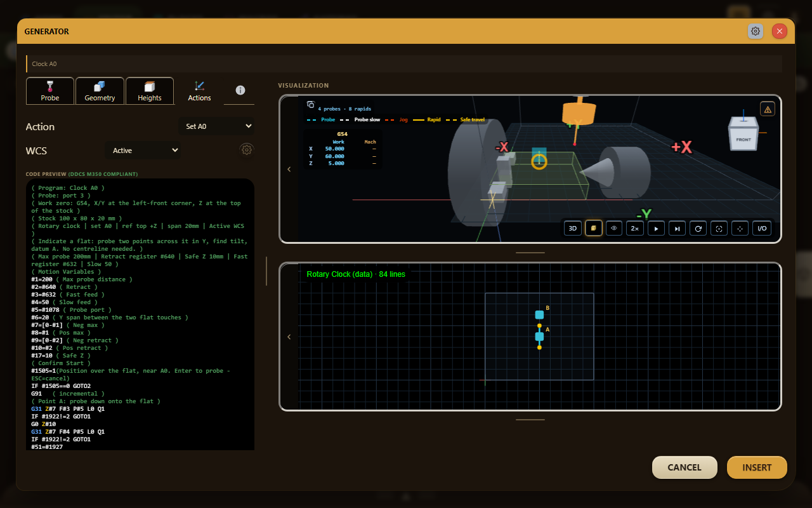The width and height of the screenshot is (812, 508).
Task: Click probe point A marker in 2D view
Action: [539, 337]
